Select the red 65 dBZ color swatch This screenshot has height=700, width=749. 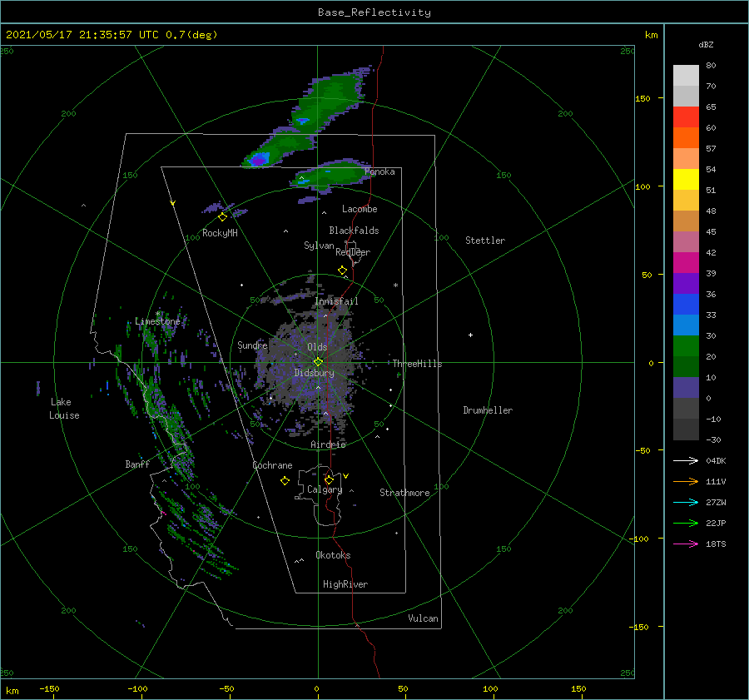(686, 117)
